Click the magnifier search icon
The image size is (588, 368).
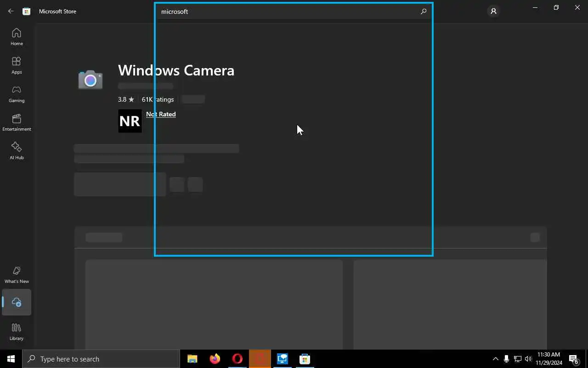pyautogui.click(x=424, y=11)
